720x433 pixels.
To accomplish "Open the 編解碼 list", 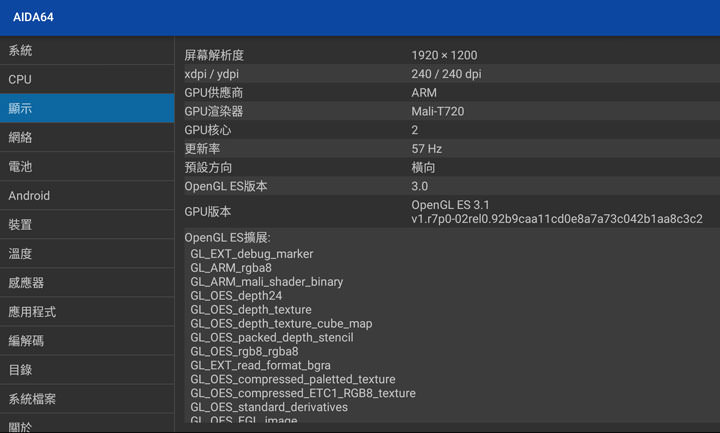I will pyautogui.click(x=86, y=341).
